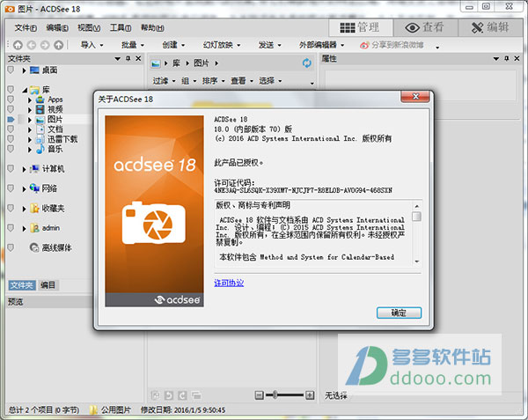Pin the 文件夹 folder panel
This screenshot has height=420, width=528.
tap(128, 59)
